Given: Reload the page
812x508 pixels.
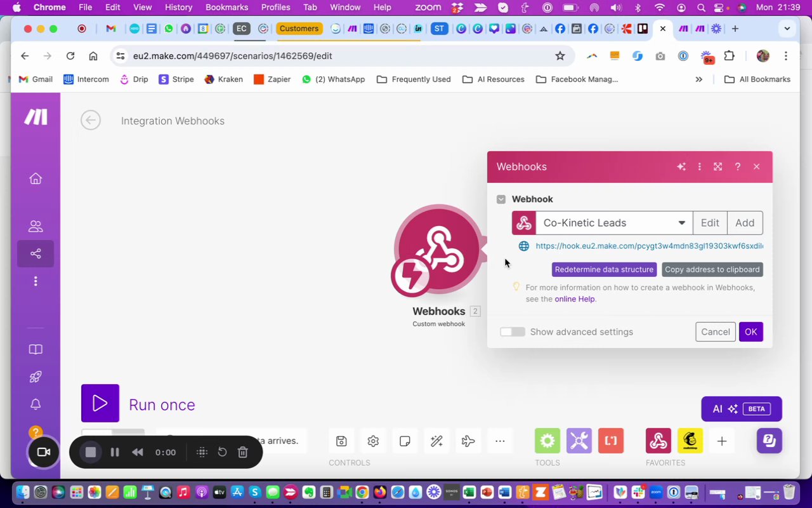Looking at the screenshot, I should [x=70, y=56].
